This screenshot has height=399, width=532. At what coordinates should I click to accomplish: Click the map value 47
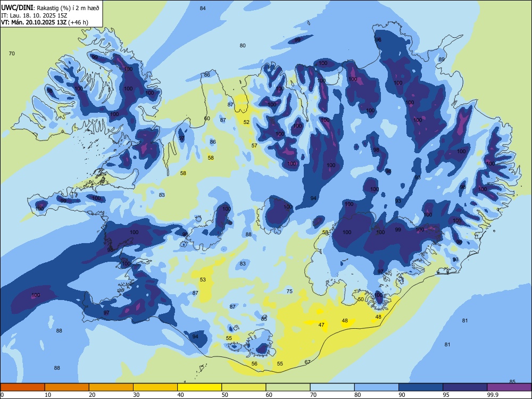(x=321, y=325)
